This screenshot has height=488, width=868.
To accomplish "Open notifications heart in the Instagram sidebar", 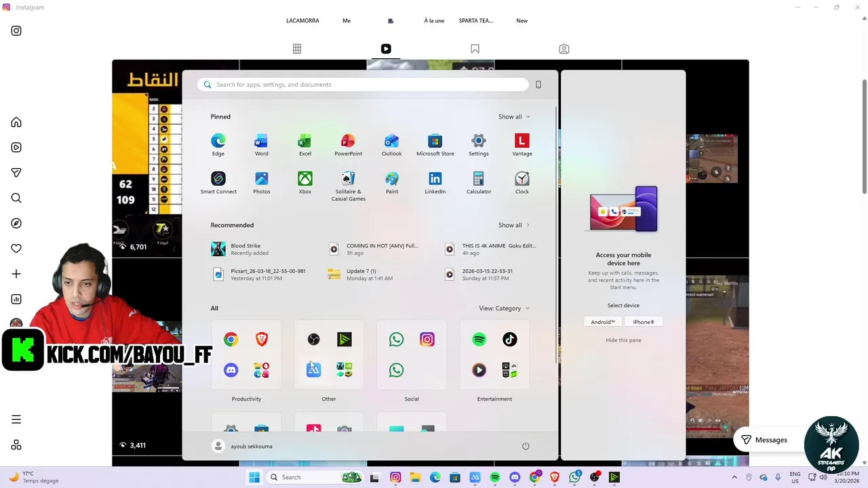I will (16, 249).
